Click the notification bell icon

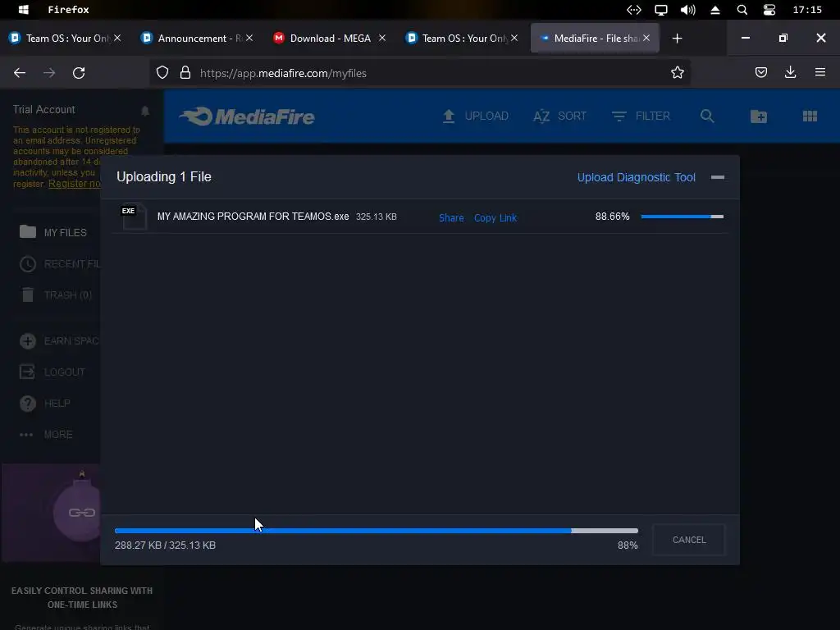[x=145, y=111]
